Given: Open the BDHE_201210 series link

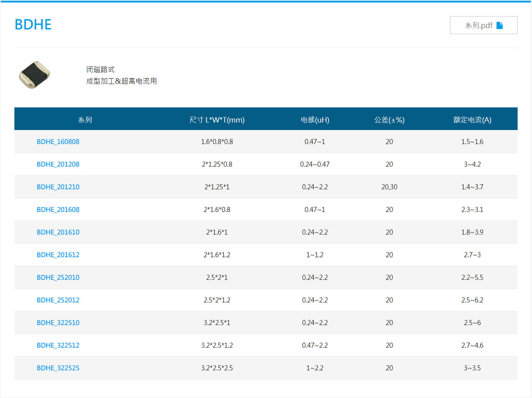Looking at the screenshot, I should pos(58,187).
